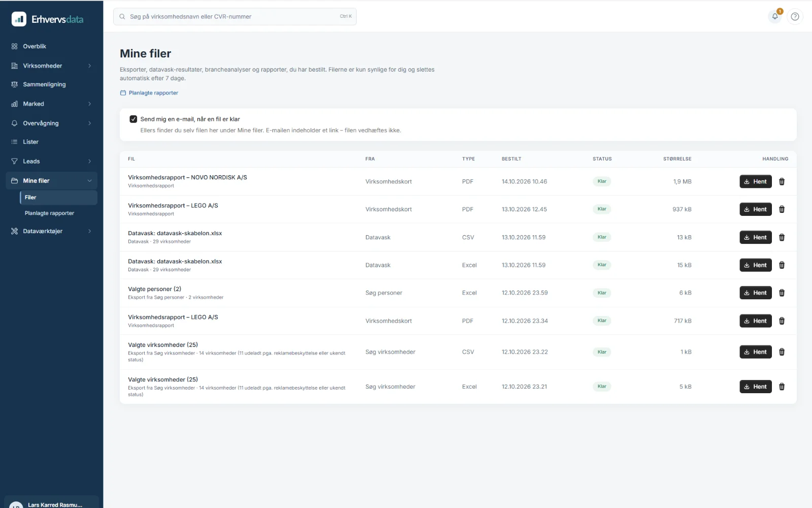
Task: Click the Sammenligning scales icon in sidebar
Action: 14,84
